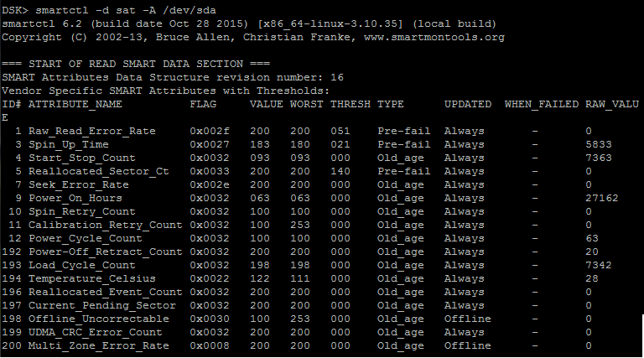644x358 pixels.
Task: Click the Spin_Up_Time raw value 5833
Action: 599,144
